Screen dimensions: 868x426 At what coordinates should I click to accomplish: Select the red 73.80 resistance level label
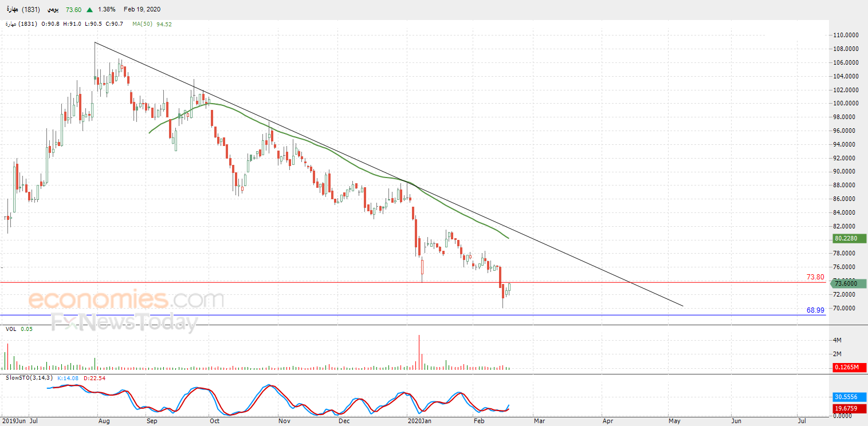[815, 277]
